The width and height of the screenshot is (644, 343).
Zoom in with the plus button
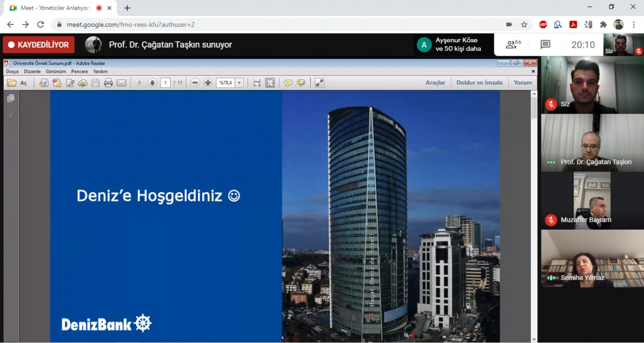(208, 83)
